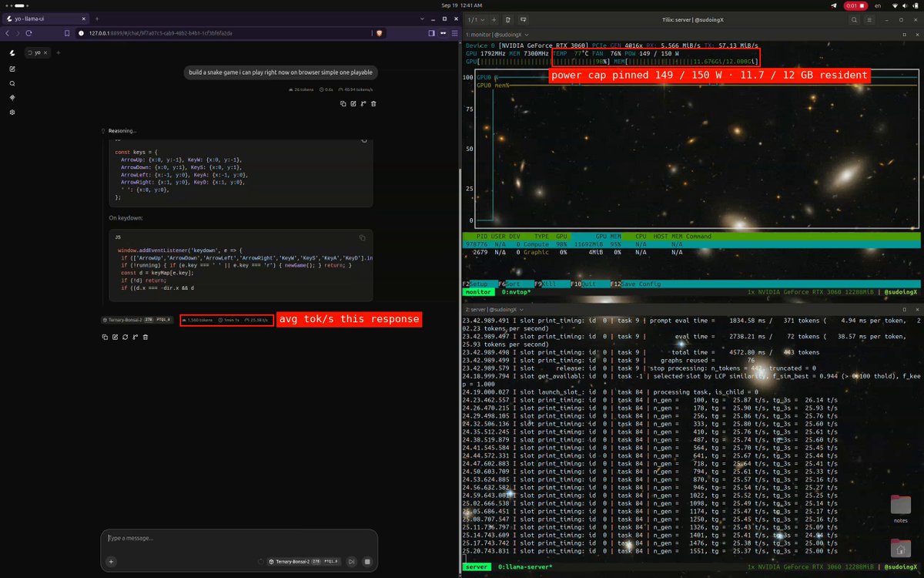Select the '0:nvtop*' tmux window

[517, 292]
